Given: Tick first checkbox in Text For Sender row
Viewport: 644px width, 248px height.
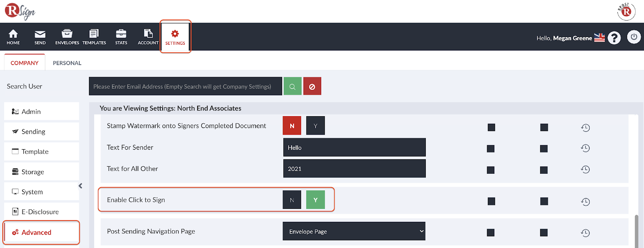Looking at the screenshot, I should (491, 149).
